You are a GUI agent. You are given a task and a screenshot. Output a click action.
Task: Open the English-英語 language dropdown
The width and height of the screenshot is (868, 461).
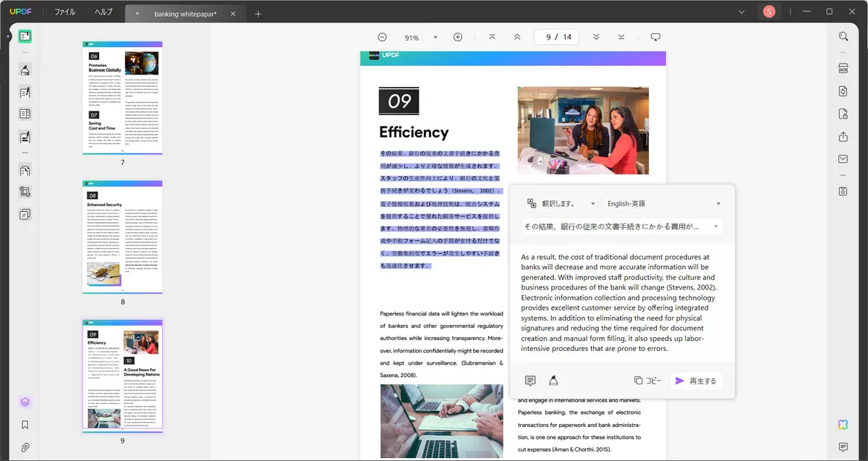[x=663, y=204]
